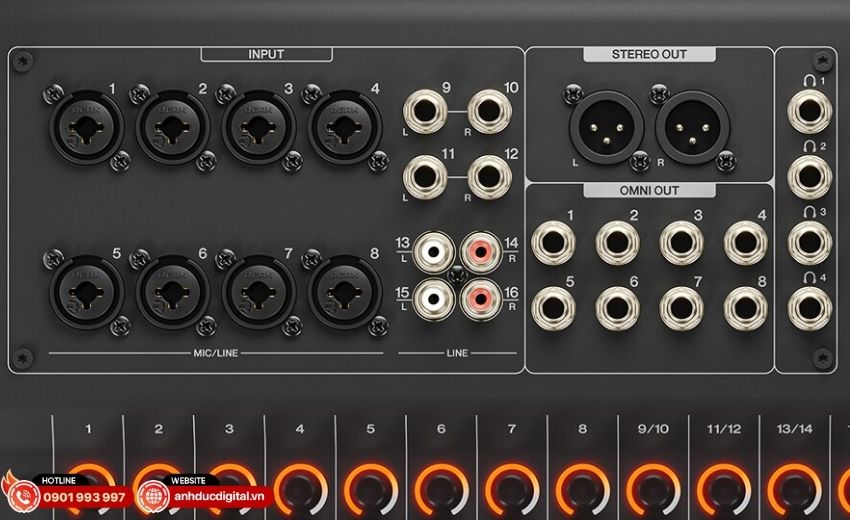Screen dimensions: 850x520
Task: Select combo mic/line input jack 6
Action: (x=173, y=293)
